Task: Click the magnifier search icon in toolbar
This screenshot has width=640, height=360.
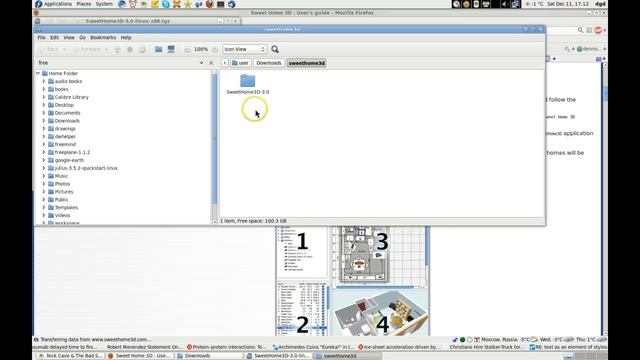Action: pyautogui.click(x=275, y=49)
